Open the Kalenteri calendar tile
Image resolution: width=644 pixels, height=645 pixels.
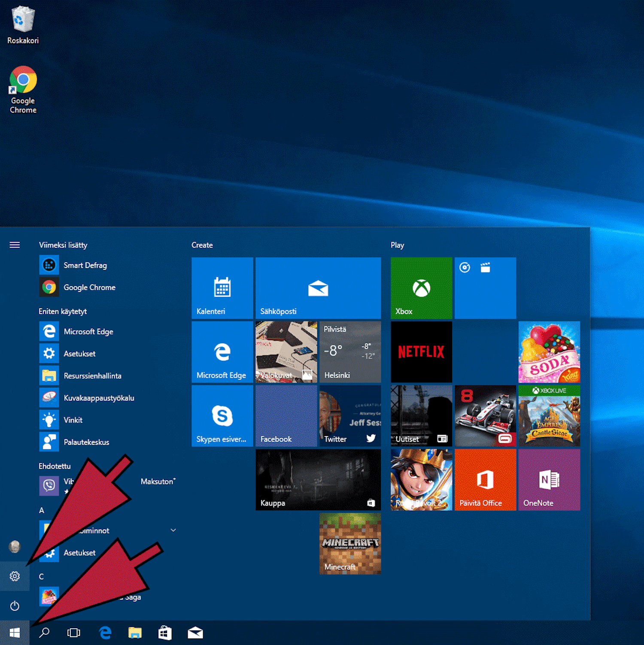pos(222,288)
